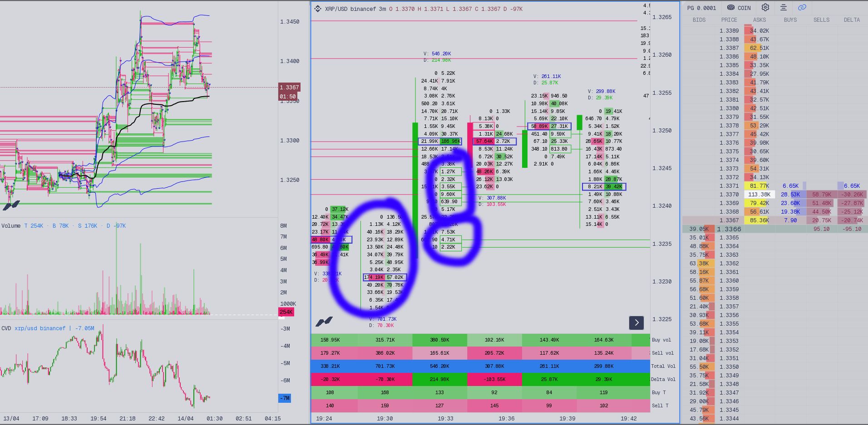Click the Delta Vol row label
Image resolution: width=868 pixels, height=425 pixels.
point(663,379)
